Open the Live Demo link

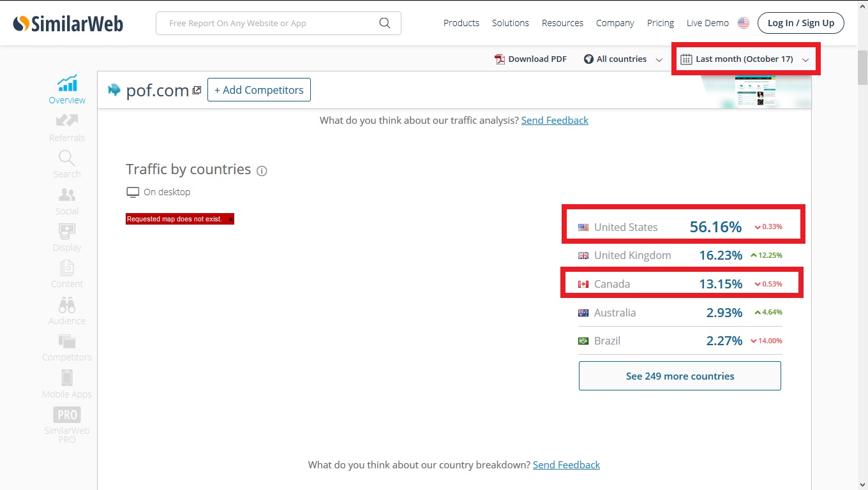(708, 23)
